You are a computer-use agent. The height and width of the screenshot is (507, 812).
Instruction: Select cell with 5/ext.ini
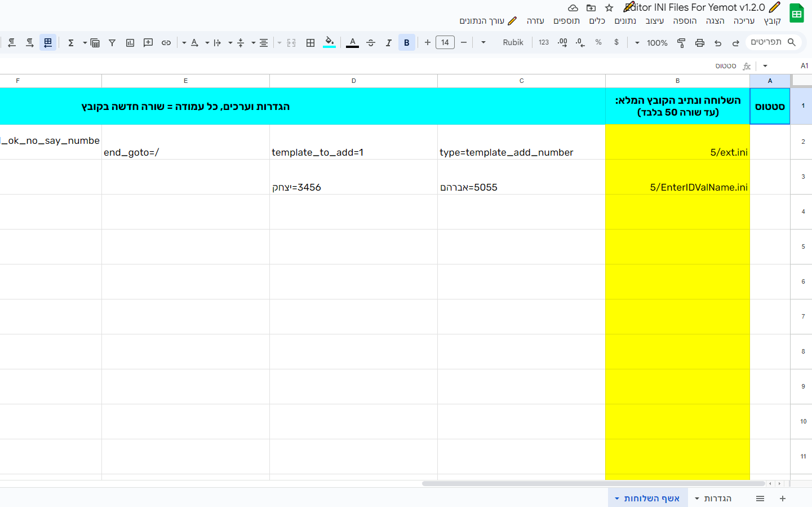(x=678, y=142)
